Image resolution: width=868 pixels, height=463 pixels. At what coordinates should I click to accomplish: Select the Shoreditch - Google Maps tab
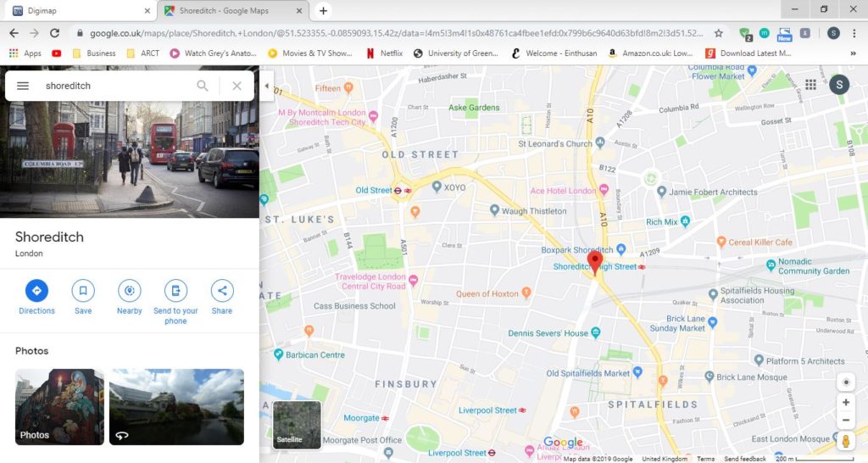coord(232,10)
